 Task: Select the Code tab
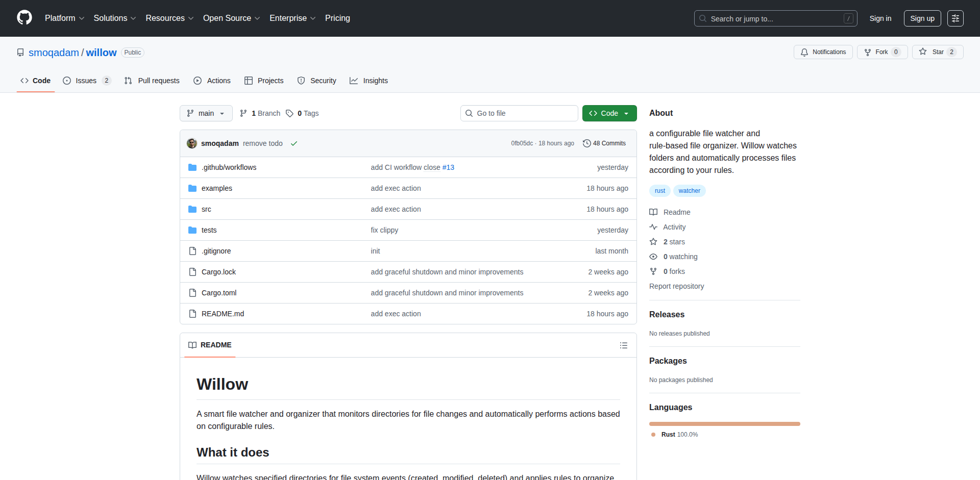tap(36, 81)
